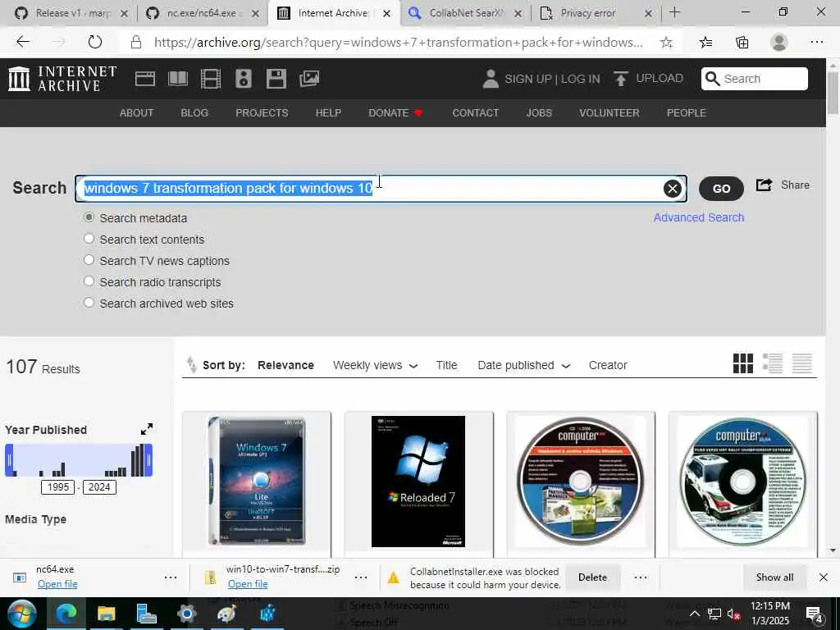Open options for nc64.exe download
Image resolution: width=840 pixels, height=630 pixels.
click(171, 577)
